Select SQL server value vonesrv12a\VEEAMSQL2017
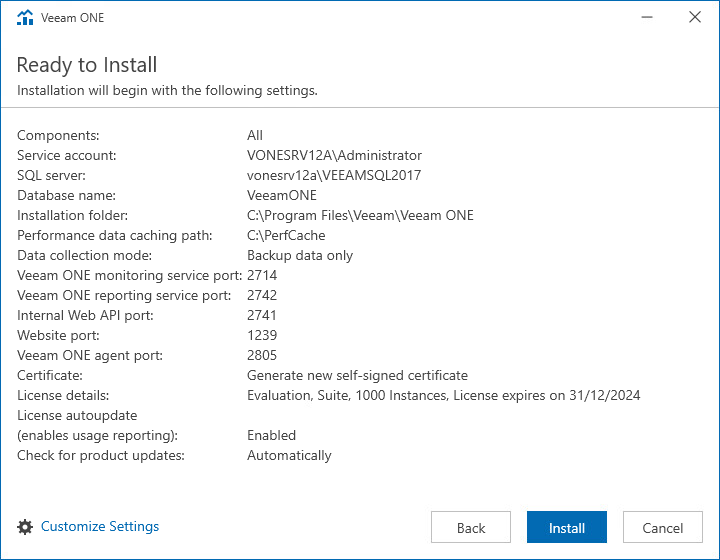The width and height of the screenshot is (720, 560). click(334, 175)
